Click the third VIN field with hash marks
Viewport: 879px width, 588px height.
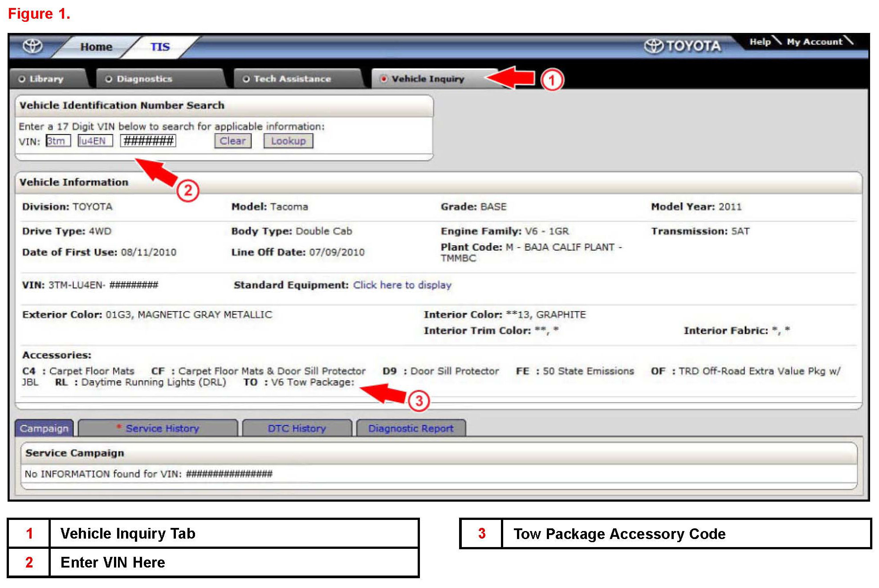pyautogui.click(x=148, y=141)
